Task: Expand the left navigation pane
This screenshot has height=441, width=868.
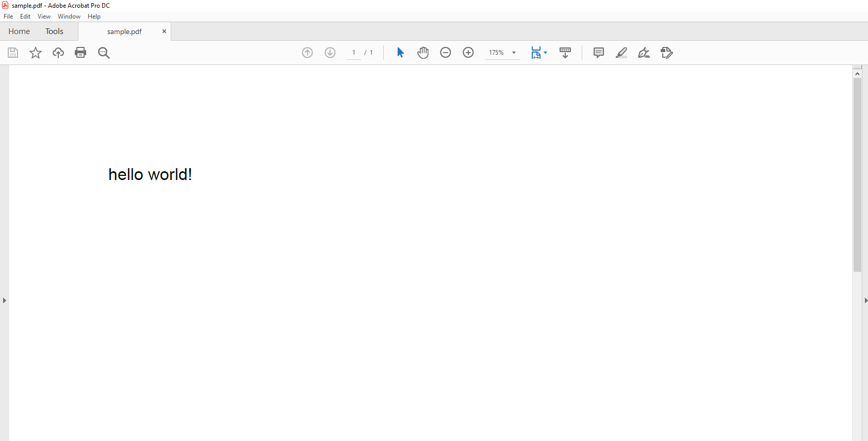Action: (5, 300)
